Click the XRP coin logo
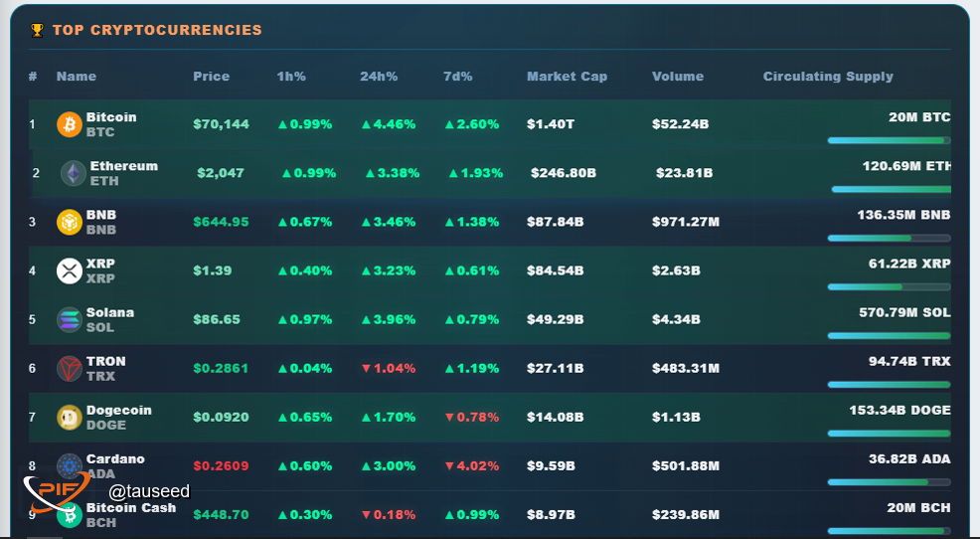 (x=70, y=270)
